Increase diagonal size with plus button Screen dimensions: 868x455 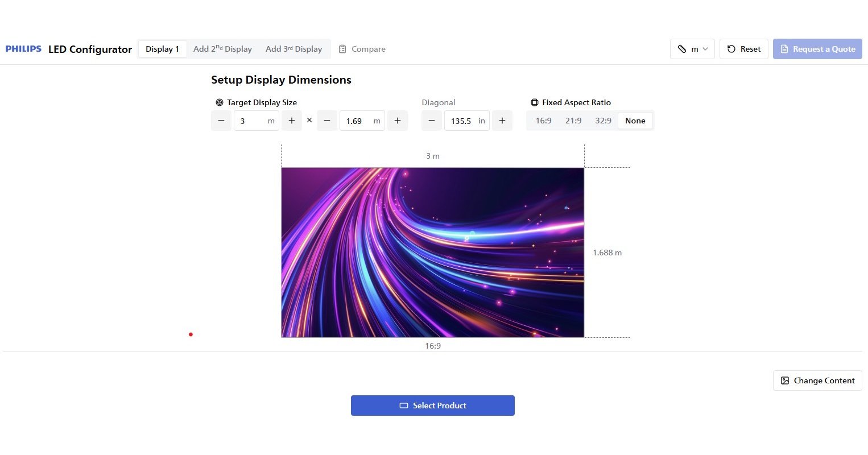pyautogui.click(x=502, y=121)
